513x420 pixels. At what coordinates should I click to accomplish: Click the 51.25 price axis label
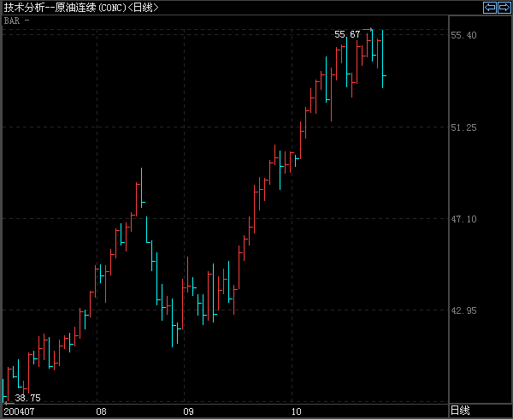[x=463, y=127]
